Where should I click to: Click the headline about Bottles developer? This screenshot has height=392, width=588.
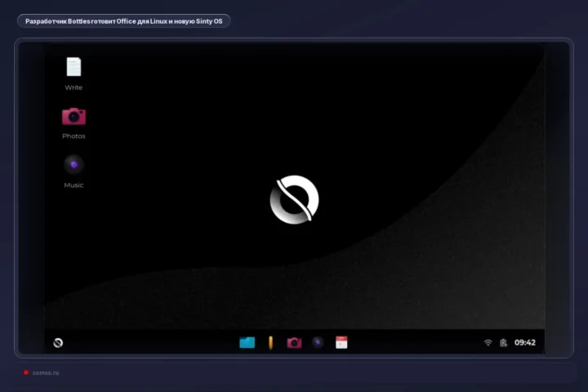click(124, 21)
